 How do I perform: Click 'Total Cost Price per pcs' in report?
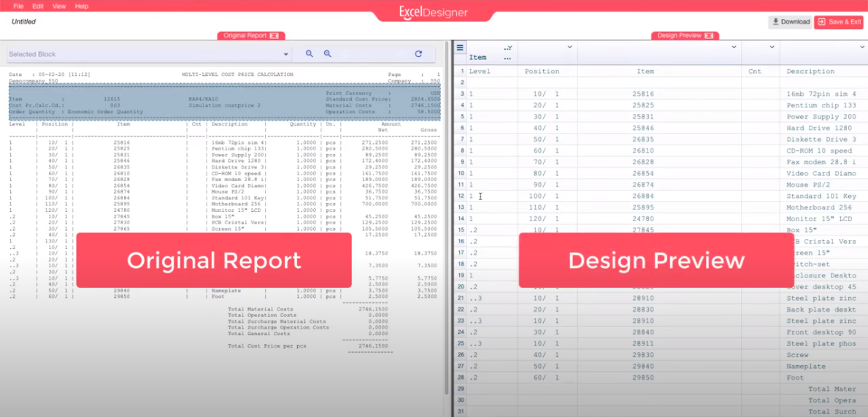tap(267, 346)
